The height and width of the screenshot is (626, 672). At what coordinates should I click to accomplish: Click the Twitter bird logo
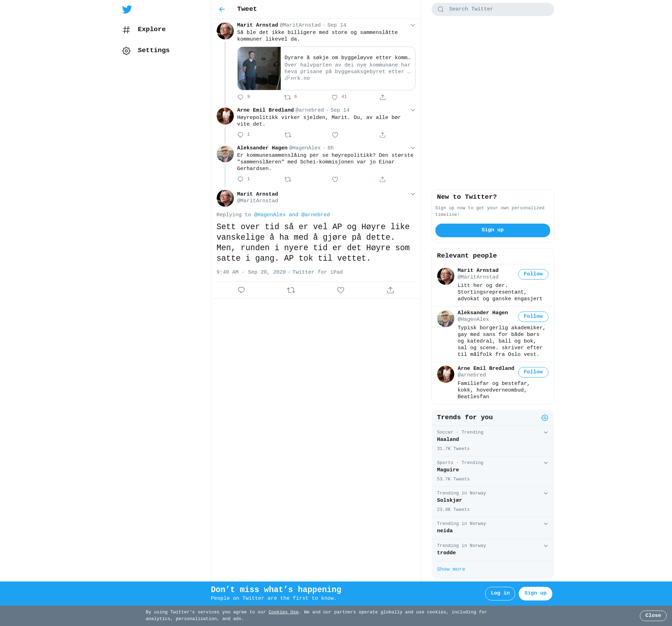[x=127, y=9]
